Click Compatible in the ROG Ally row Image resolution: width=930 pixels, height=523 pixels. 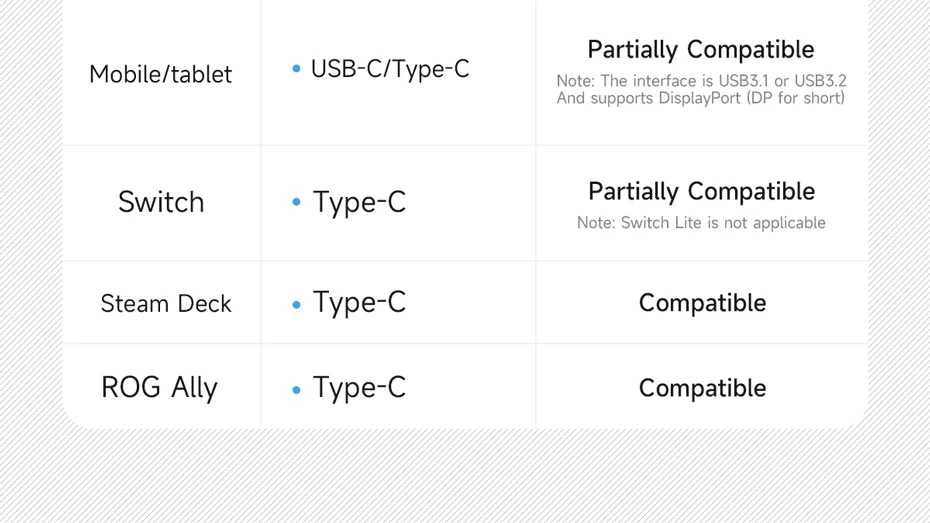(x=702, y=388)
